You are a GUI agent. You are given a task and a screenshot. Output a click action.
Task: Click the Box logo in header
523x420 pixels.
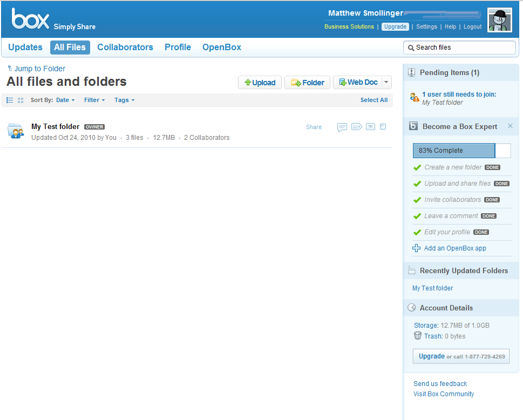click(x=30, y=19)
